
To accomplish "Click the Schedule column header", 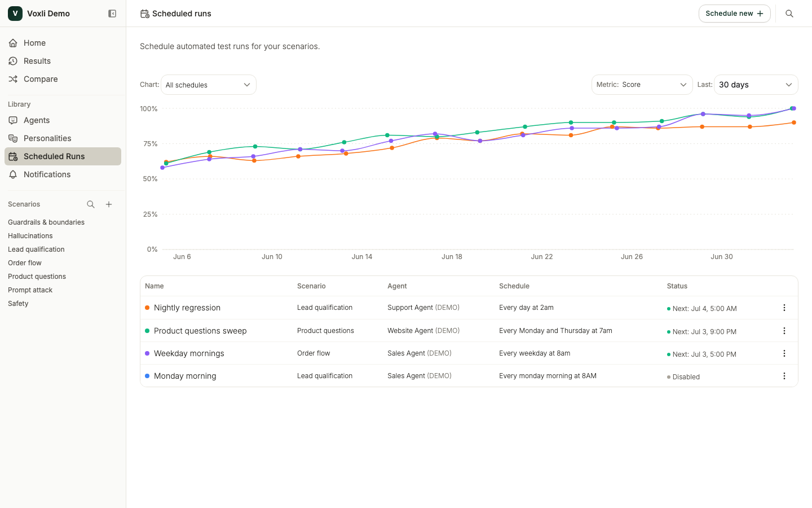I will point(514,286).
